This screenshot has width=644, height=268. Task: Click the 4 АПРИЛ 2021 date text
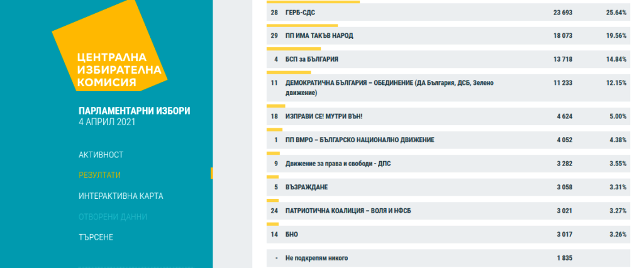pos(106,122)
